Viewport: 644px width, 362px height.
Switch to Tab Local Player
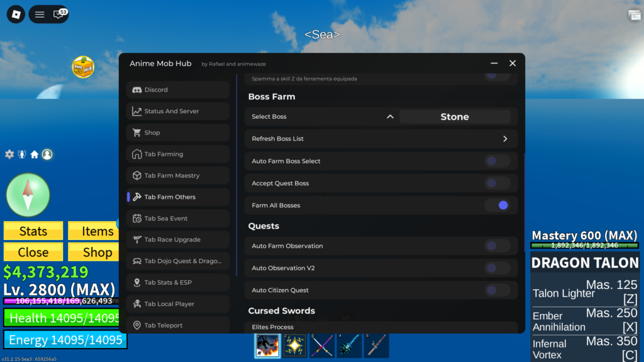tap(178, 304)
